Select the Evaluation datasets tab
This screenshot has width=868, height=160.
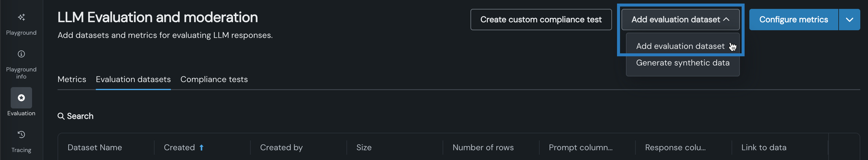pyautogui.click(x=133, y=79)
